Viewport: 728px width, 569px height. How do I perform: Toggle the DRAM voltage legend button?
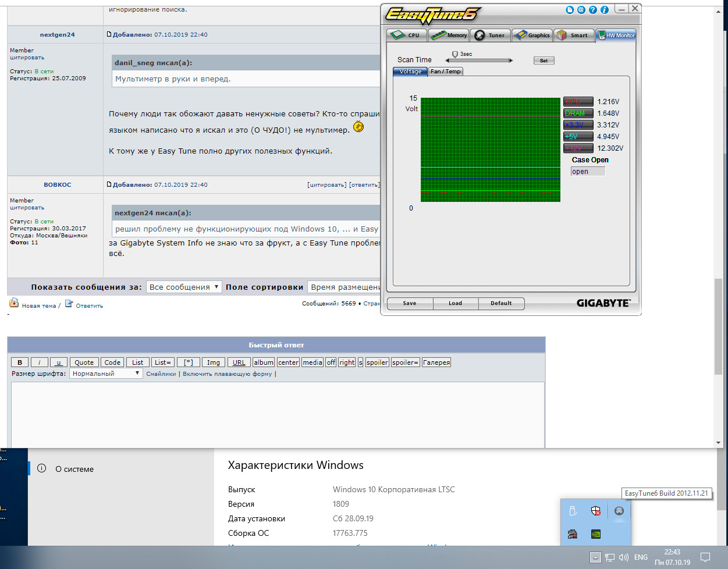(x=578, y=113)
